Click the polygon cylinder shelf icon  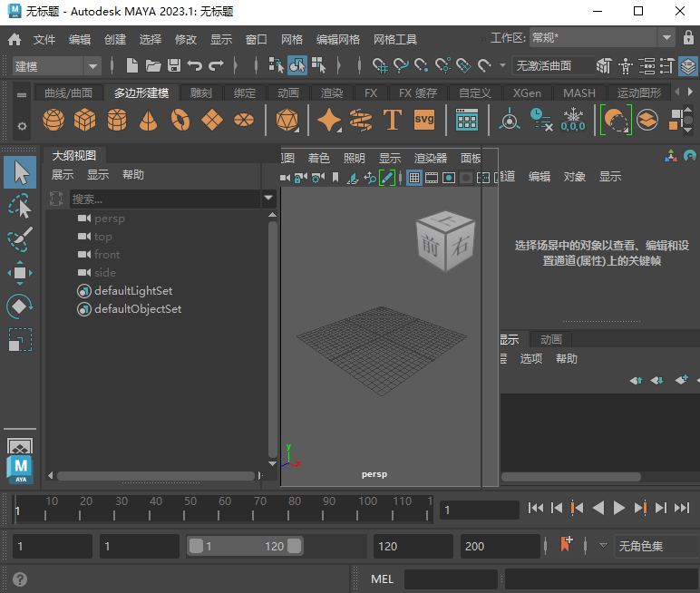(117, 120)
